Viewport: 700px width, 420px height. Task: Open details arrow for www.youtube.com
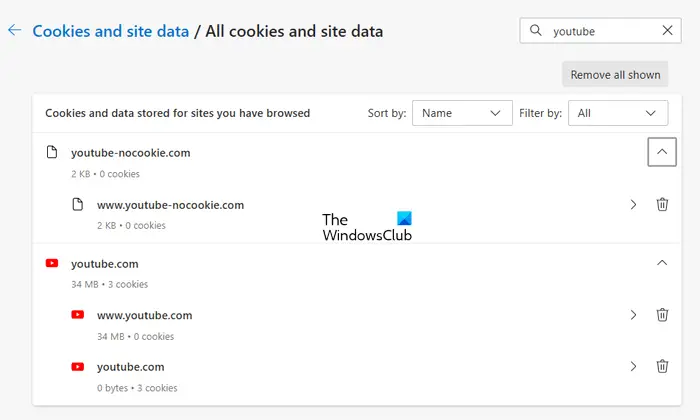point(633,315)
